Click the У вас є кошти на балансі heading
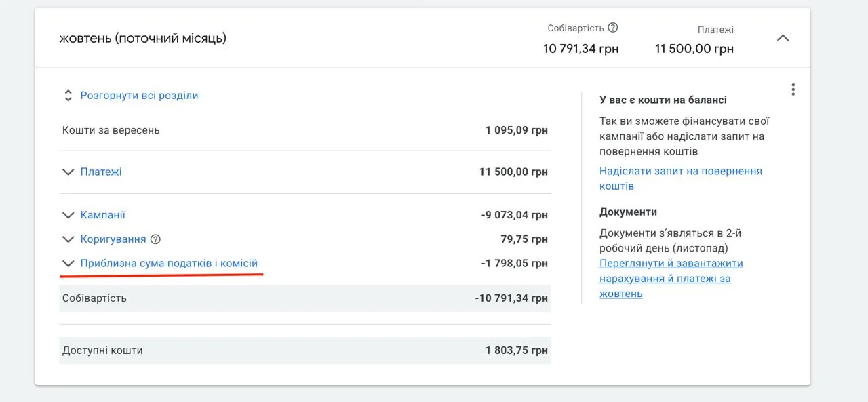This screenshot has width=868, height=402. point(663,100)
